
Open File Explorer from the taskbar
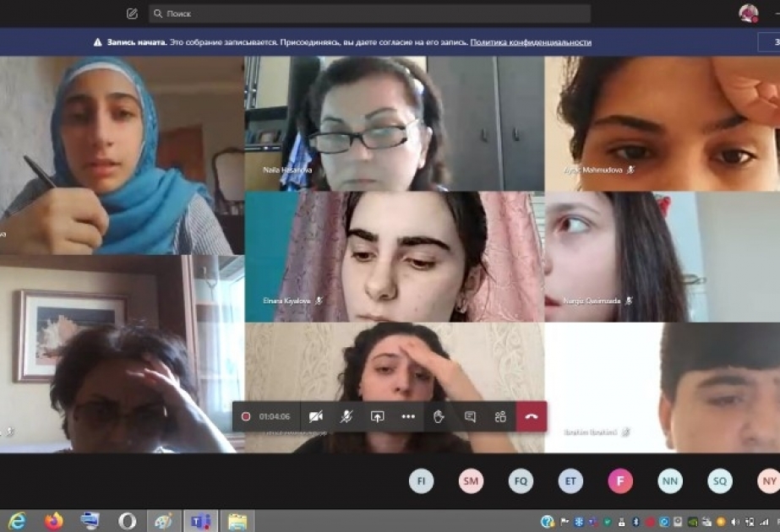point(237,521)
